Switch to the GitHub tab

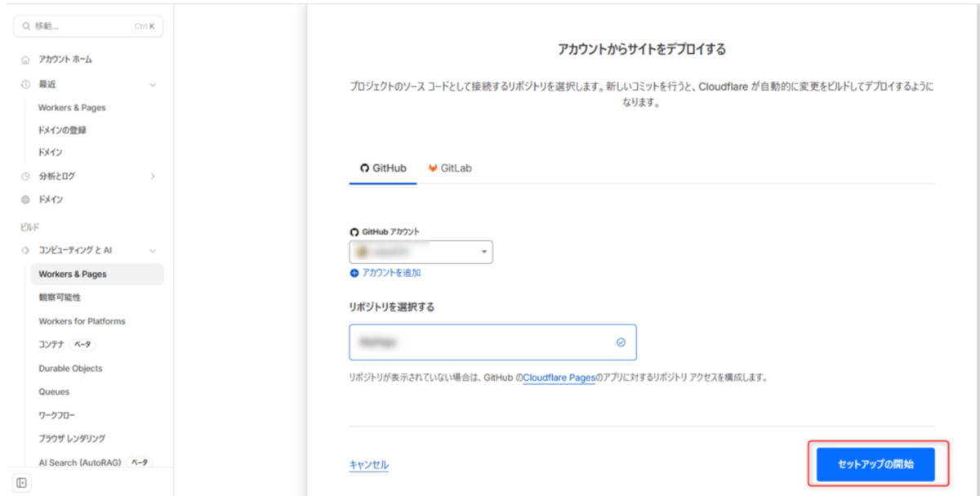(x=383, y=168)
